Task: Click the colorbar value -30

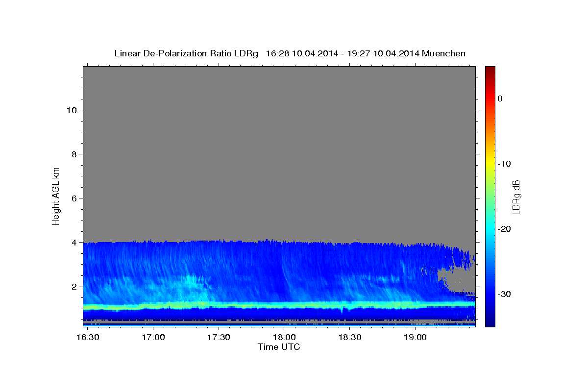Action: (505, 294)
